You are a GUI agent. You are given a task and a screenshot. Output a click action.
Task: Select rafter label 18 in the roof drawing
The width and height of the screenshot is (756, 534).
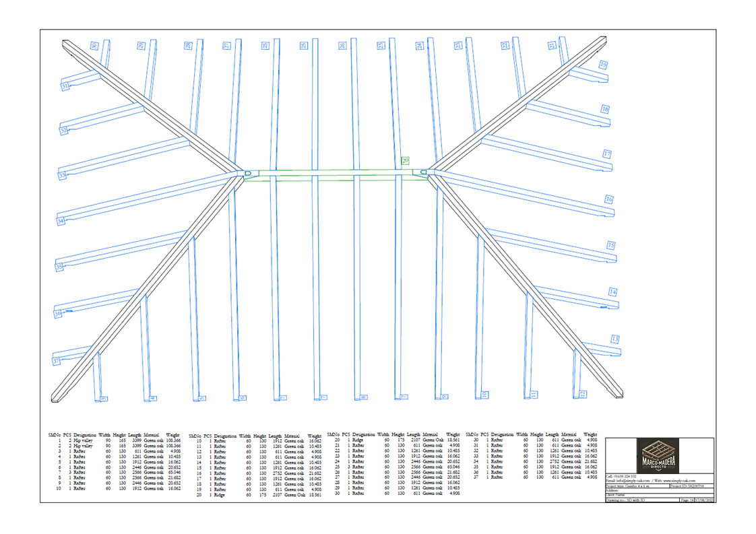pyautogui.click(x=605, y=109)
